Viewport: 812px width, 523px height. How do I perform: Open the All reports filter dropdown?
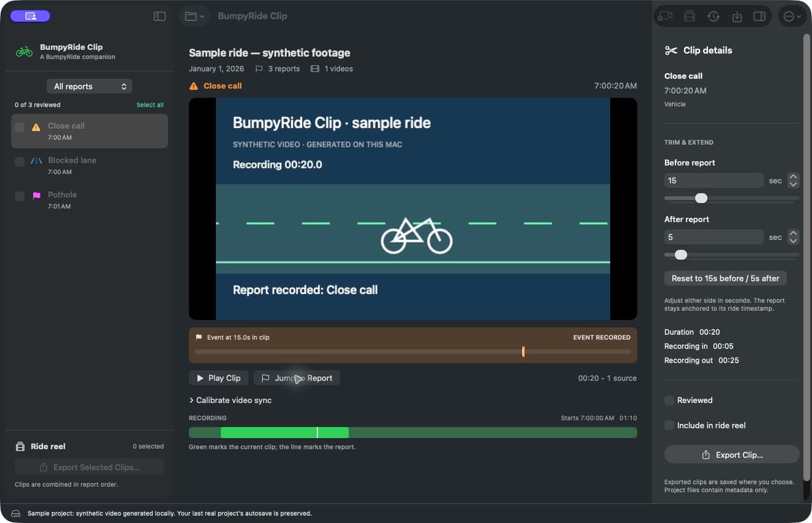click(x=90, y=87)
